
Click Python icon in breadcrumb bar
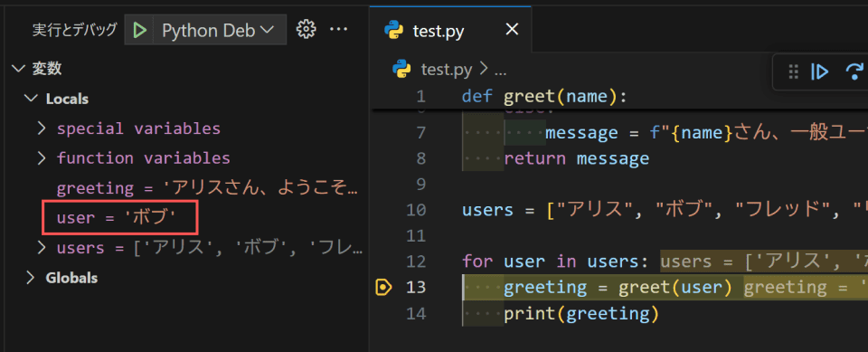click(x=401, y=70)
